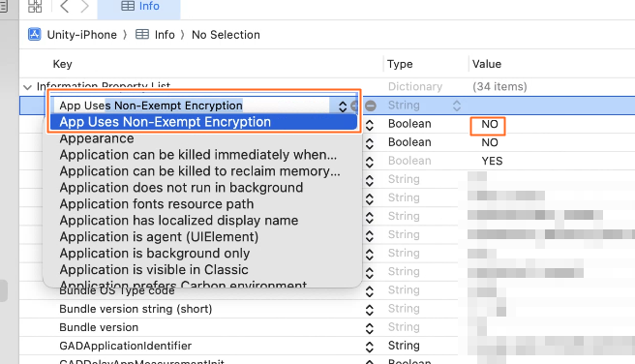Viewport: 635px width, 364px height.
Task: Select Application has localized display name
Action: (178, 221)
